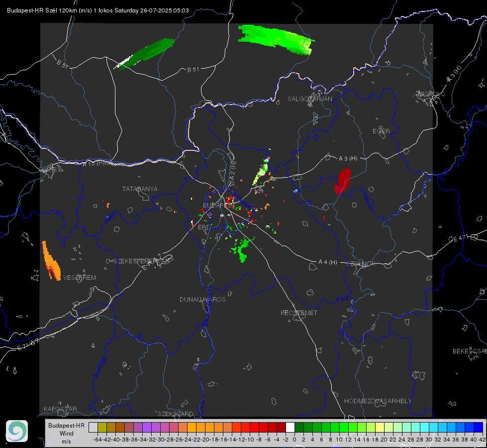Click the KECSKEMET city label
Viewport: 487px width, 448px height.
(299, 313)
